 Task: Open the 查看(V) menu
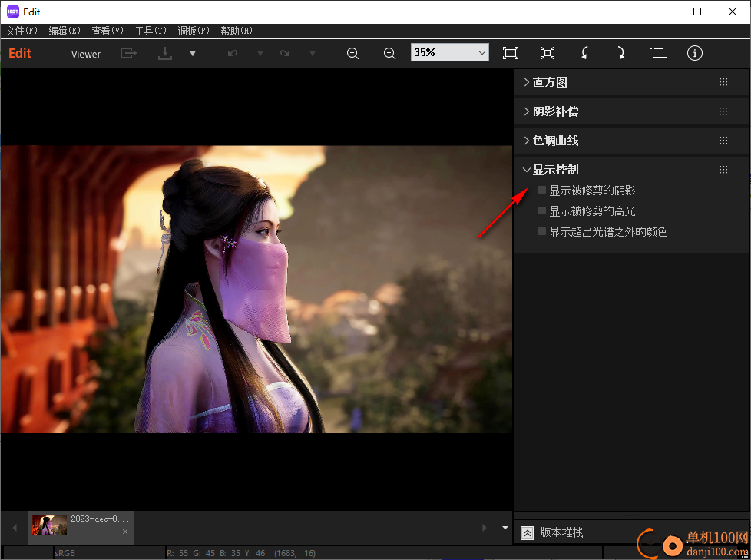click(x=108, y=31)
